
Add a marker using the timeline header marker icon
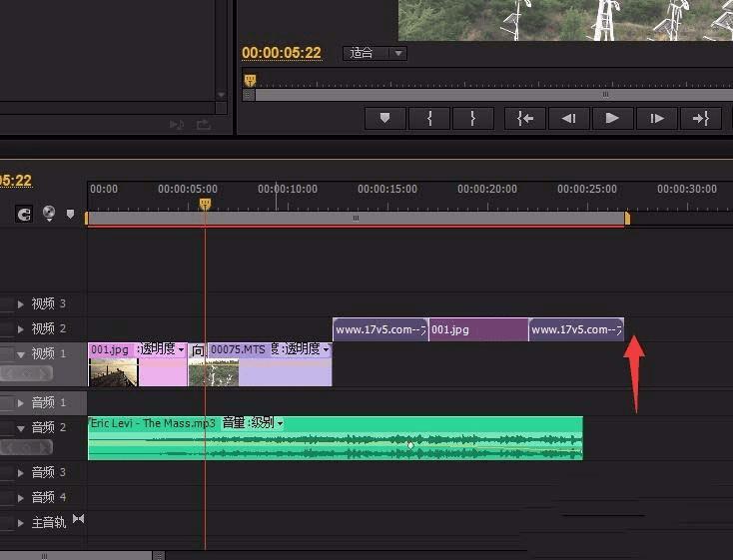(70, 214)
